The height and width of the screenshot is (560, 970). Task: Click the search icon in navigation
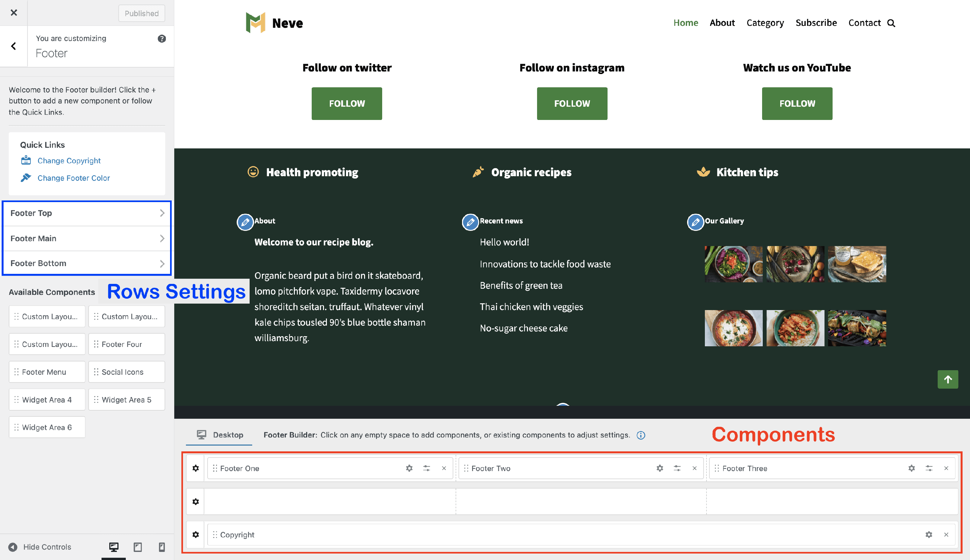tap(891, 23)
